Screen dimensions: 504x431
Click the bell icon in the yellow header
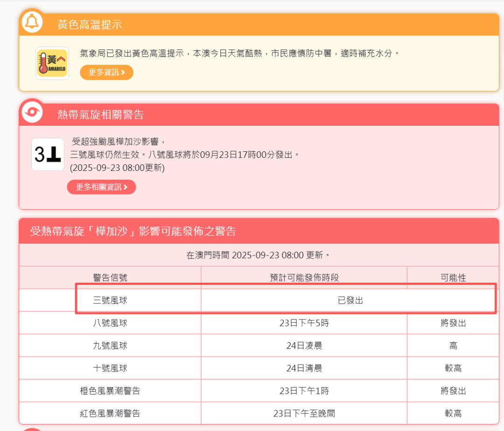[x=32, y=22]
